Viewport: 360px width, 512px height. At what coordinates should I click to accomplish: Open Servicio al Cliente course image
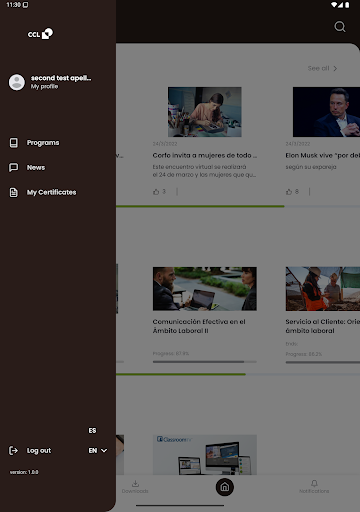click(323, 289)
